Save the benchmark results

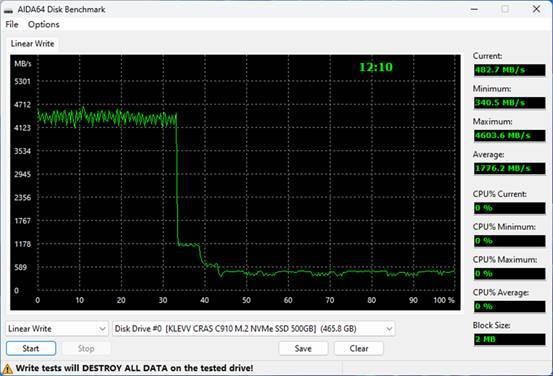(303, 348)
